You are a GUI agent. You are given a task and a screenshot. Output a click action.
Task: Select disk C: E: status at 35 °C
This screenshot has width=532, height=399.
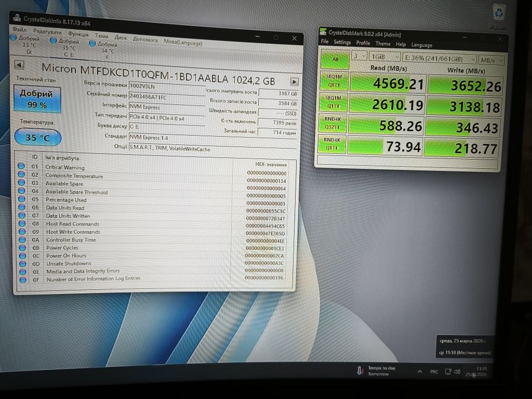(64, 47)
